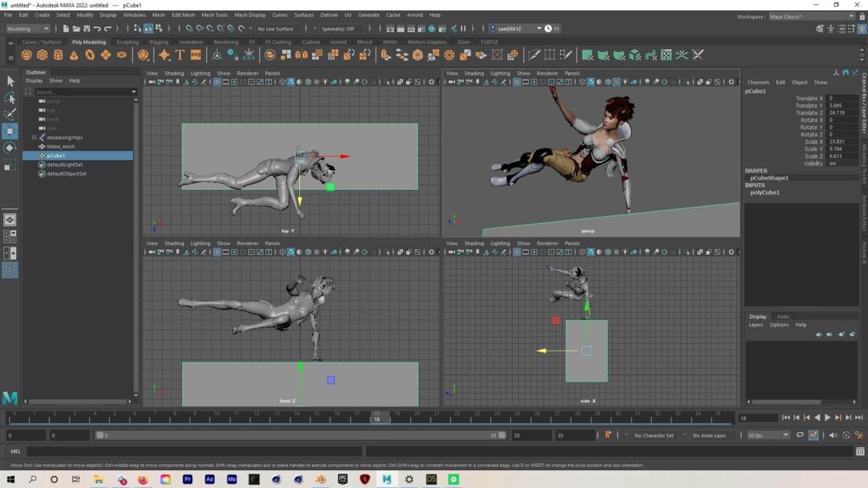This screenshot has height=488, width=868.
Task: Click the MEL command line input
Action: tap(194, 452)
